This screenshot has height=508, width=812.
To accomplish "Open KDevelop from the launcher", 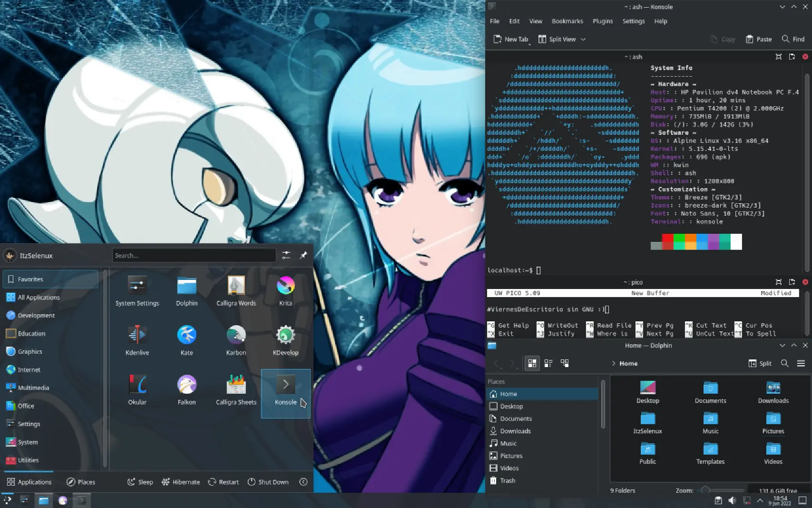I will [285, 340].
